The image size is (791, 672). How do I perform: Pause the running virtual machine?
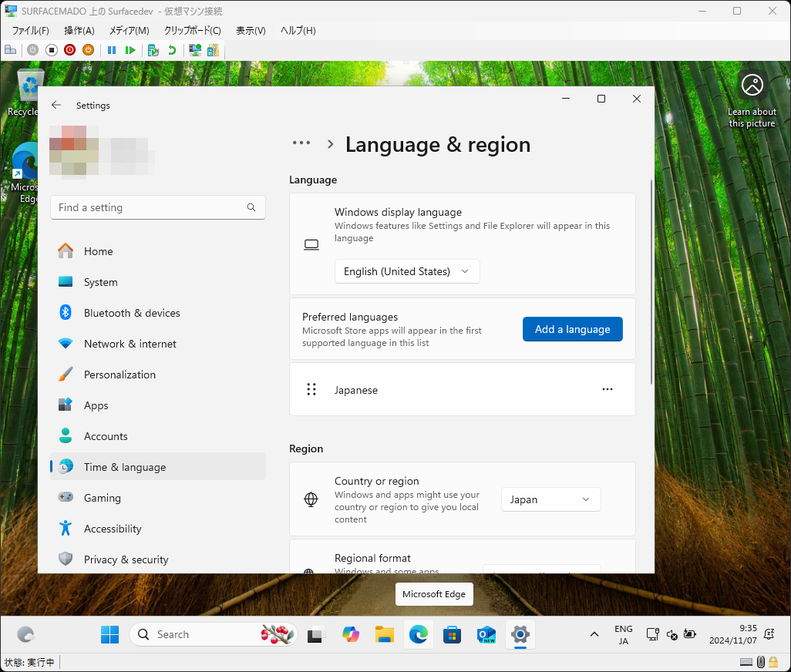pyautogui.click(x=111, y=49)
